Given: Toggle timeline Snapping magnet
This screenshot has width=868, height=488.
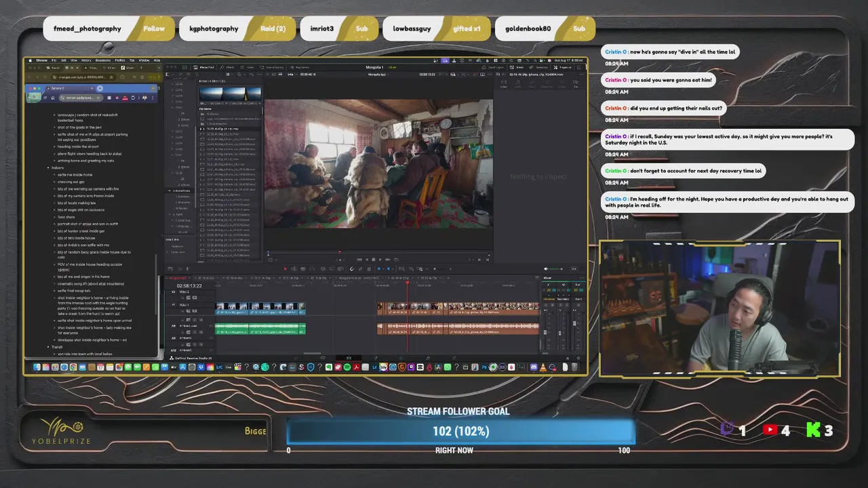Looking at the screenshot, I should [352, 269].
